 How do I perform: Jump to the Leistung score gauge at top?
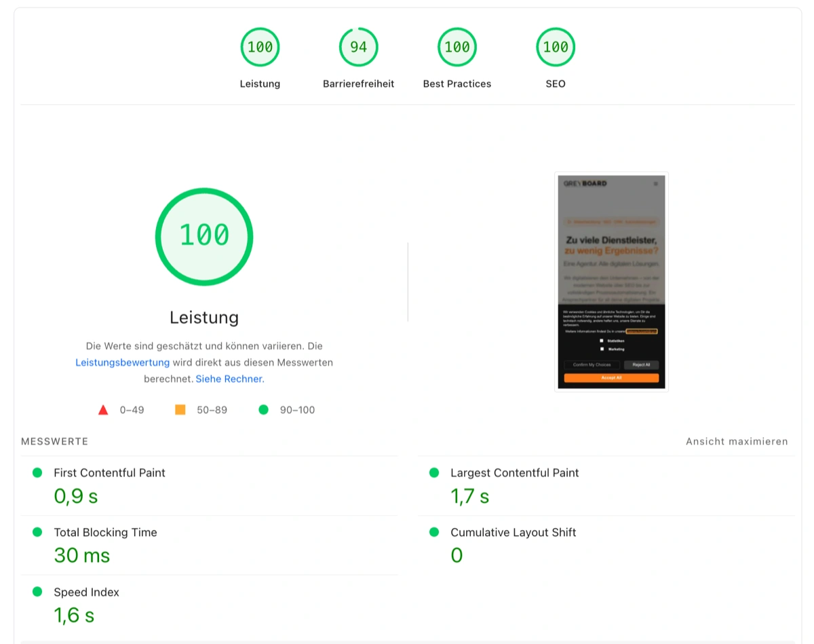pyautogui.click(x=260, y=47)
